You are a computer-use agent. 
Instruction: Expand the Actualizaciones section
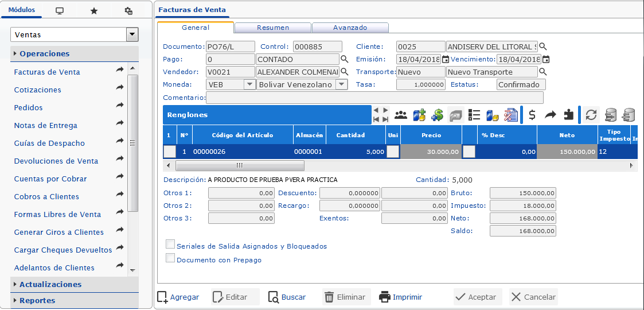click(x=50, y=284)
